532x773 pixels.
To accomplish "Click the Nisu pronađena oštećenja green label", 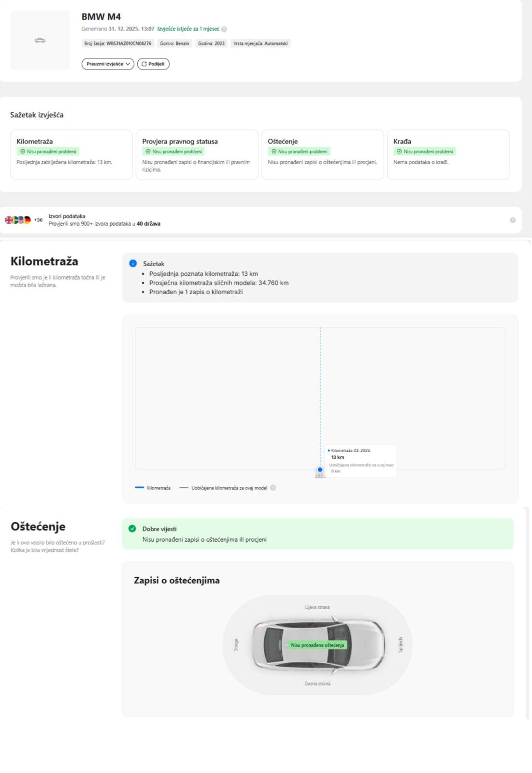I will click(317, 645).
